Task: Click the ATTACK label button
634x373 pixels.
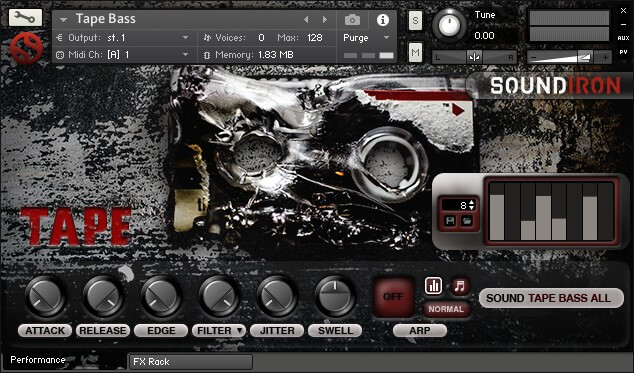Action: pos(45,331)
